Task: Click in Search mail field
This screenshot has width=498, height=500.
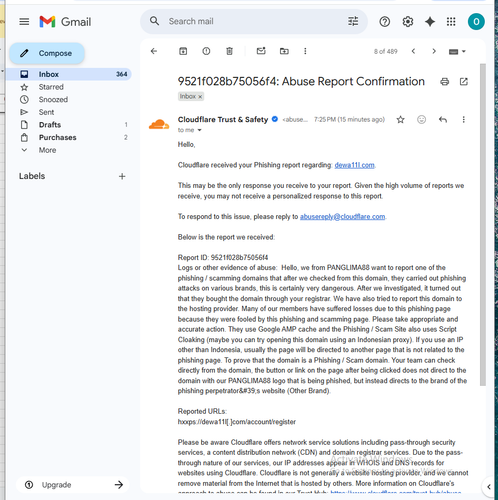Action: coord(253,21)
